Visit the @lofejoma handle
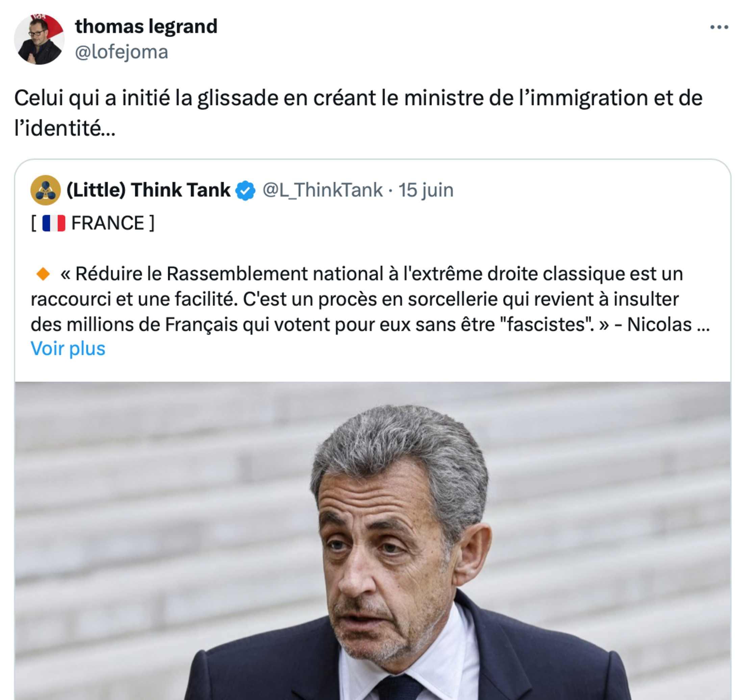Viewport: 743px width, 700px height. click(122, 52)
